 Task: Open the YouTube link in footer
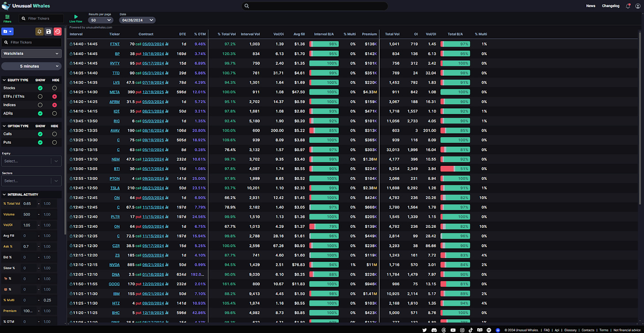click(x=452, y=330)
